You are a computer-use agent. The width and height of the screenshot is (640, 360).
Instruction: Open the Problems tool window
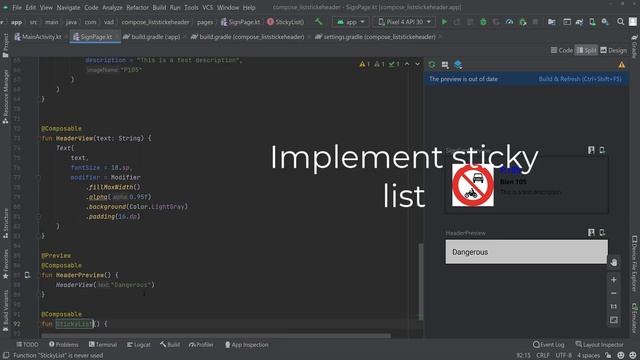click(63, 345)
